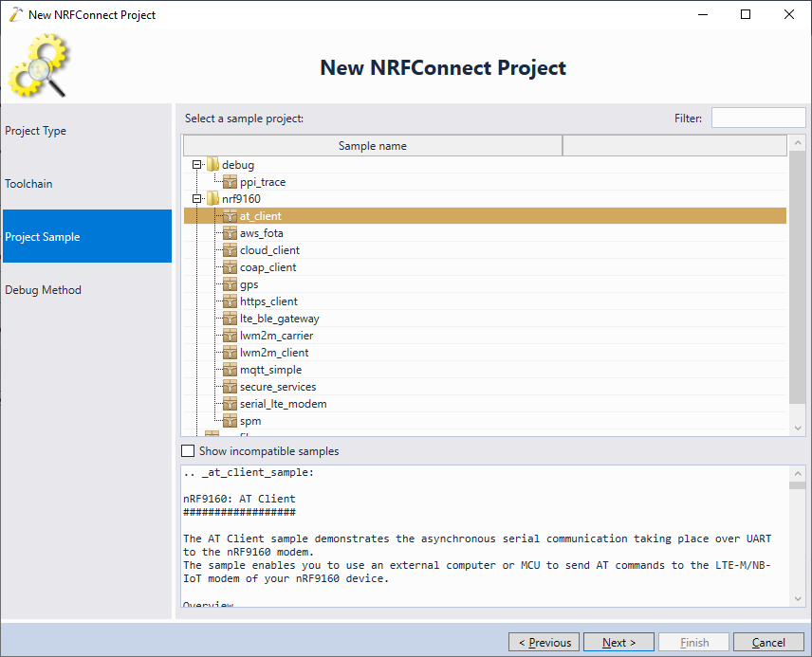Image resolution: width=812 pixels, height=657 pixels.
Task: Click the gps sample package icon
Action: click(x=230, y=284)
